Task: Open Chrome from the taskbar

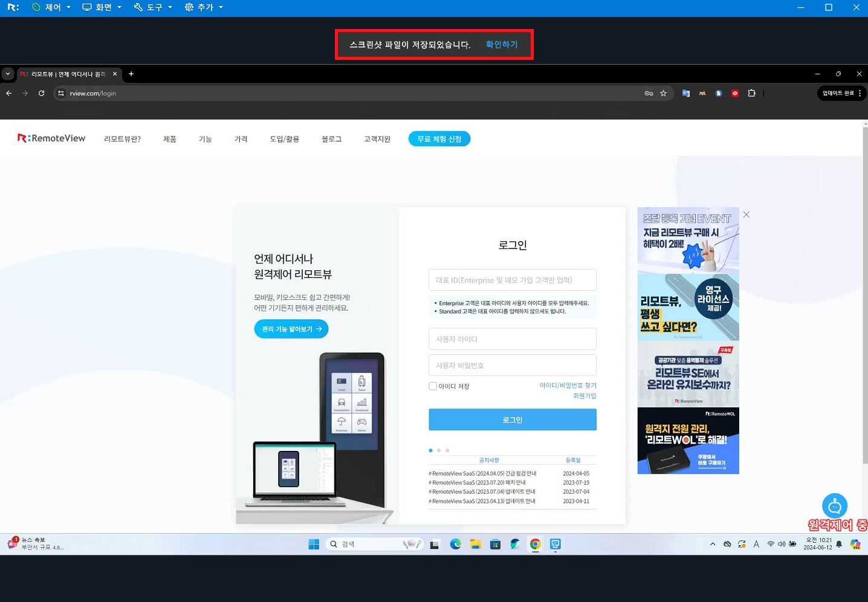Action: [535, 544]
